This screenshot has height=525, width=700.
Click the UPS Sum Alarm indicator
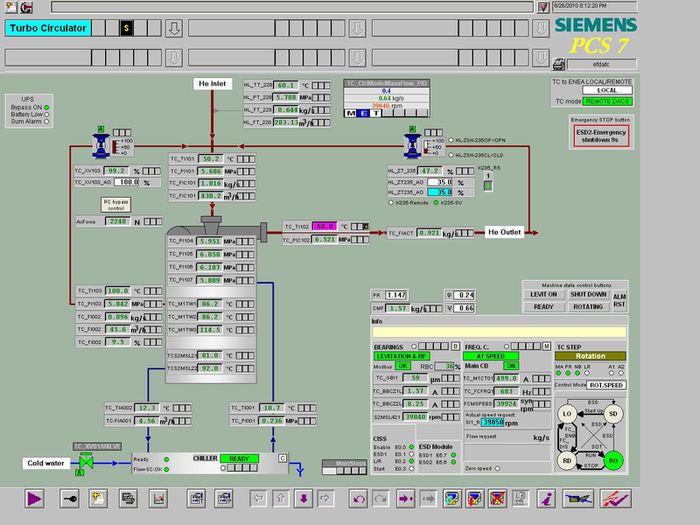46,121
